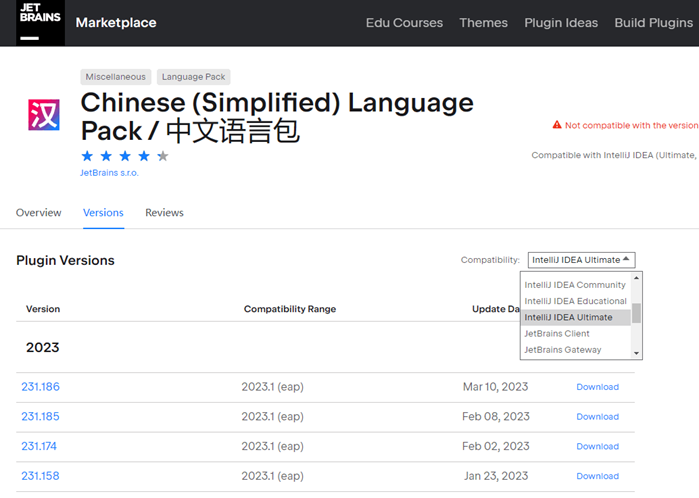This screenshot has width=699, height=498.
Task: Download version 231.185 from Feb 08, 2023
Action: [597, 417]
